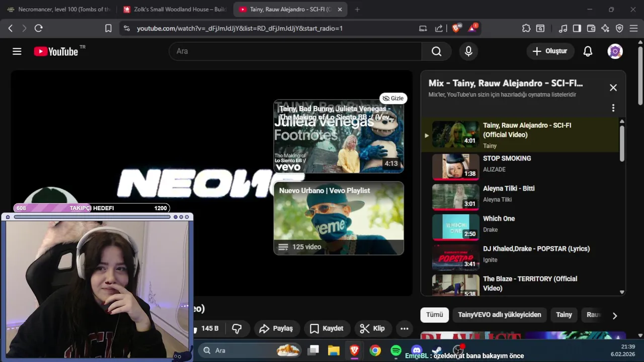Select the Tainy filter chip

[x=564, y=315]
